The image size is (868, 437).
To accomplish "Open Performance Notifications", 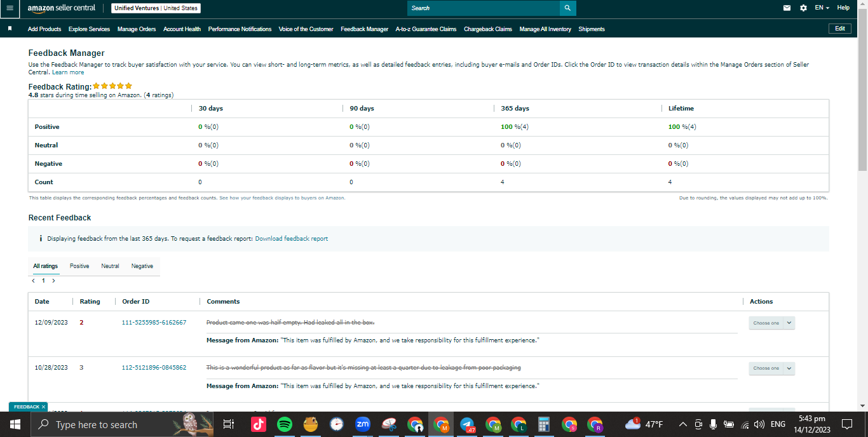I will point(240,29).
